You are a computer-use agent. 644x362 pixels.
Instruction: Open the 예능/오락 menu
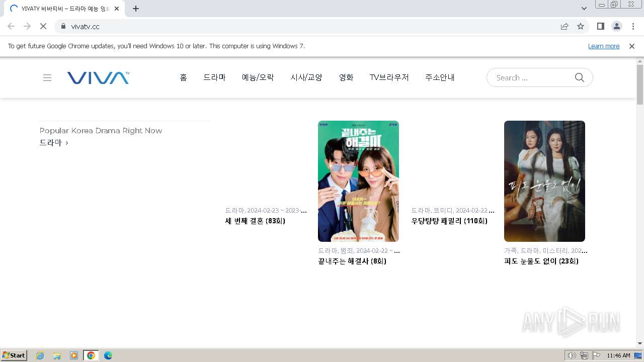coord(258,77)
